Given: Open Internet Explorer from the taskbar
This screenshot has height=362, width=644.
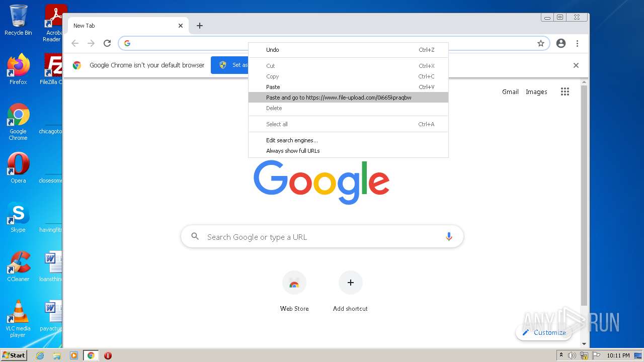Looking at the screenshot, I should click(40, 355).
